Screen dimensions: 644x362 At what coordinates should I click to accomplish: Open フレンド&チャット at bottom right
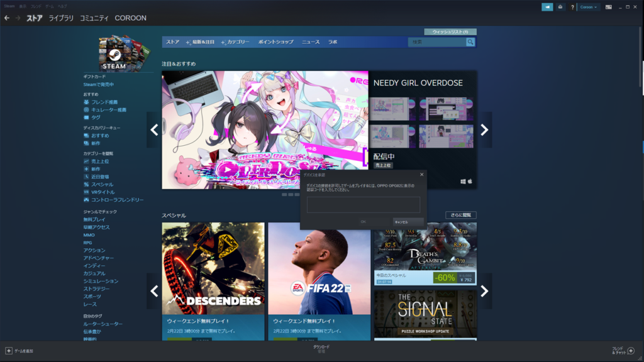623,351
